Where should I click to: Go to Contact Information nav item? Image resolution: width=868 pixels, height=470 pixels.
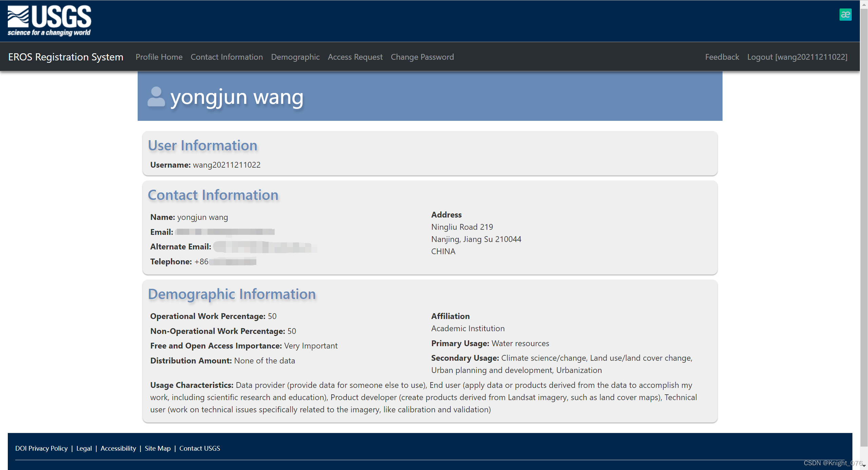[x=226, y=57]
